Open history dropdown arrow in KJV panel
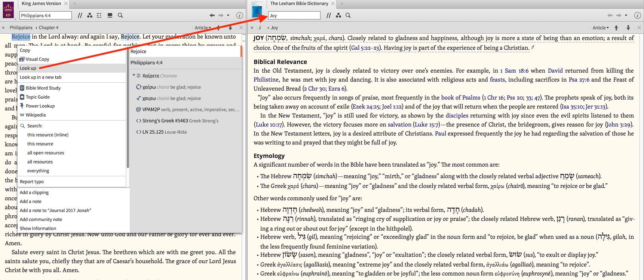 (x=228, y=15)
